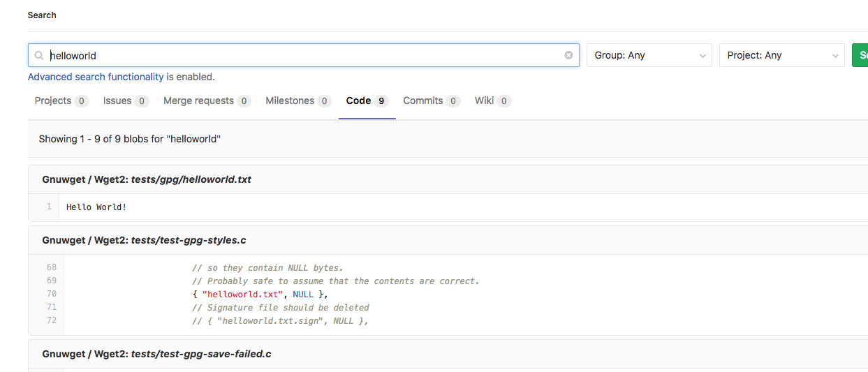Click the search magnifier icon

pos(40,55)
